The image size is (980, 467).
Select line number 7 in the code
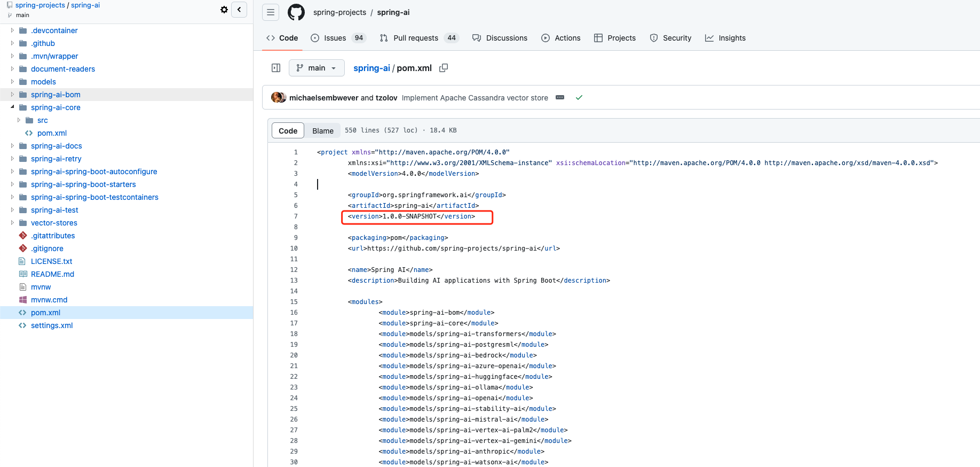tap(296, 216)
